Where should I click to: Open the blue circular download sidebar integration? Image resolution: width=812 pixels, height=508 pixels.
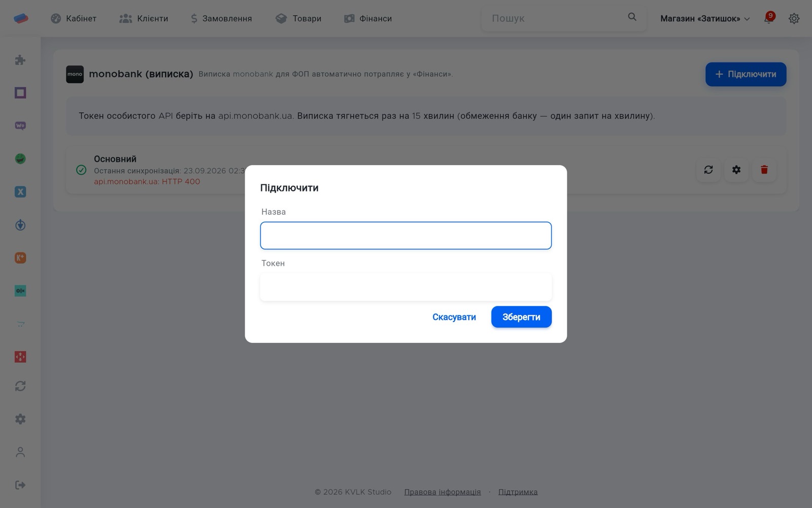(20, 225)
